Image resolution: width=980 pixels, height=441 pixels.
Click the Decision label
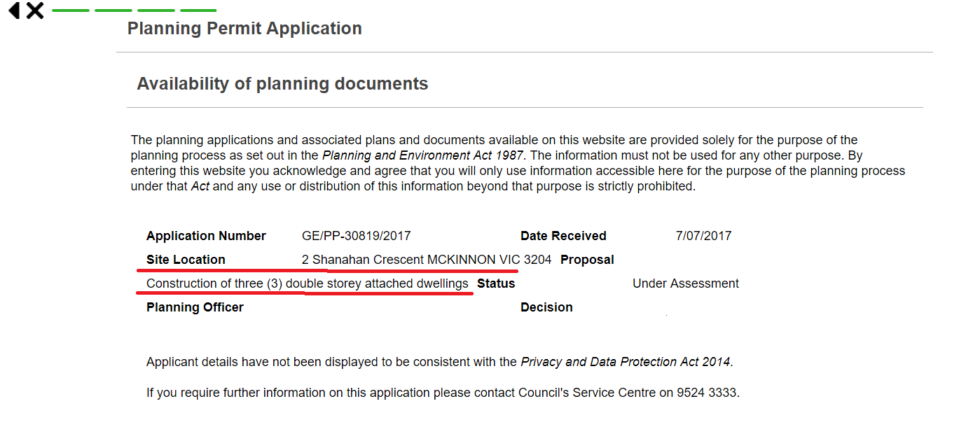(x=546, y=307)
